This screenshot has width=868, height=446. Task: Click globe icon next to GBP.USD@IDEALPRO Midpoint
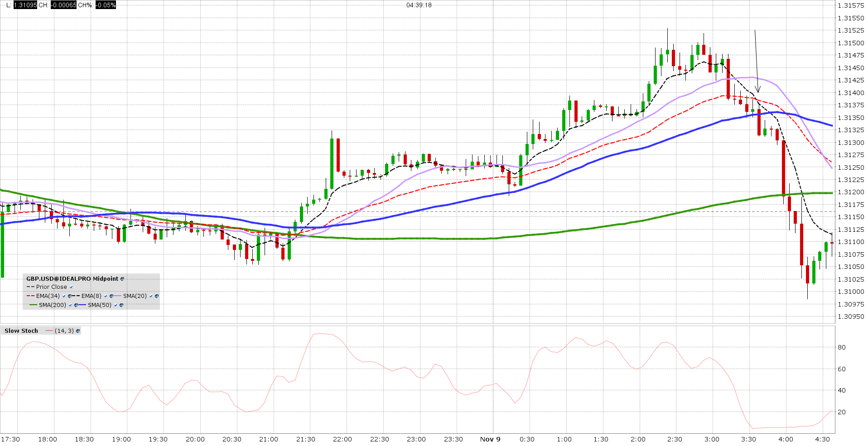[122, 279]
